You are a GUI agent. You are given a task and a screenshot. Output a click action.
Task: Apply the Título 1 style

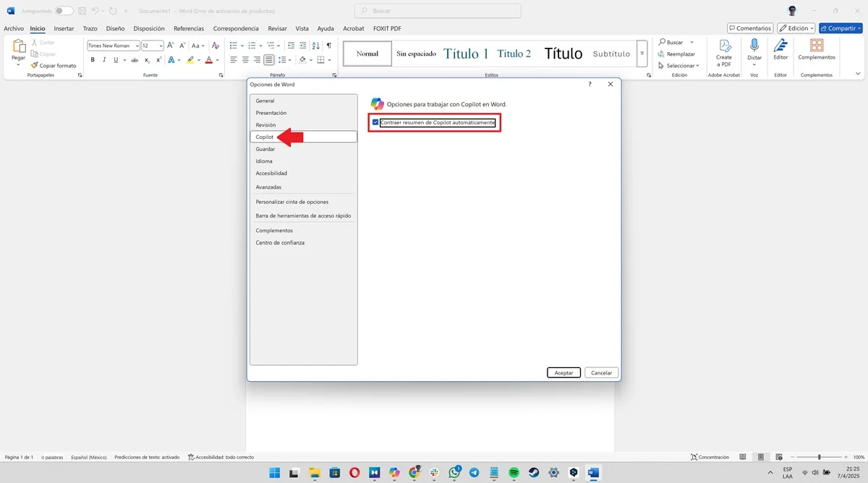[466, 54]
